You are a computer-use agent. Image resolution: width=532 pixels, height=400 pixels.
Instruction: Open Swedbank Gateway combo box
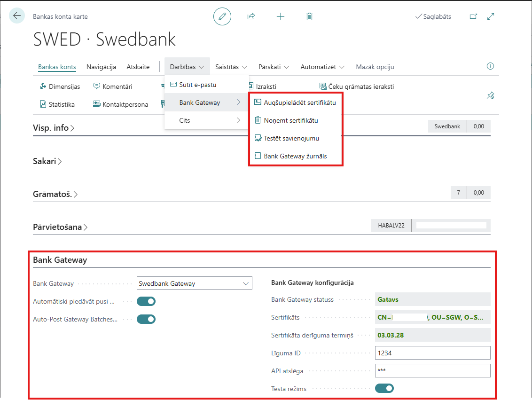point(195,283)
